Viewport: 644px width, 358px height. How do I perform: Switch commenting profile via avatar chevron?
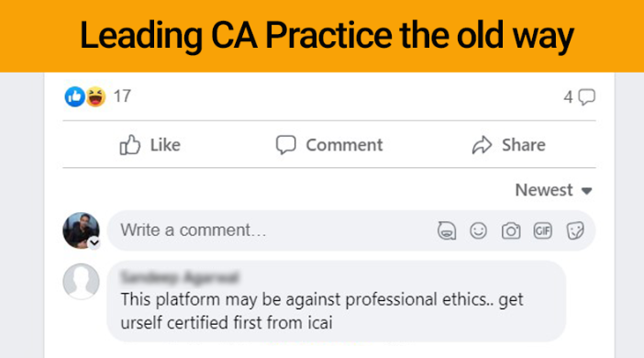[94, 243]
